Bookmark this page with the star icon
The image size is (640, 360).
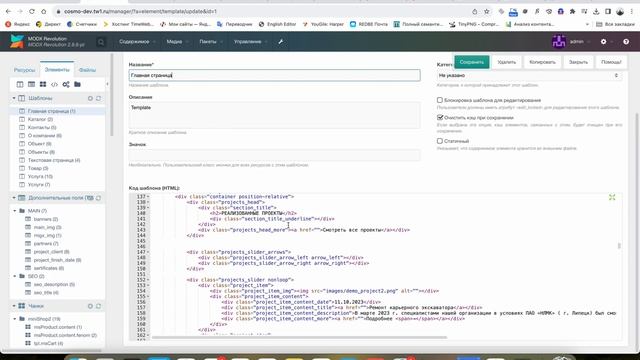487,11
